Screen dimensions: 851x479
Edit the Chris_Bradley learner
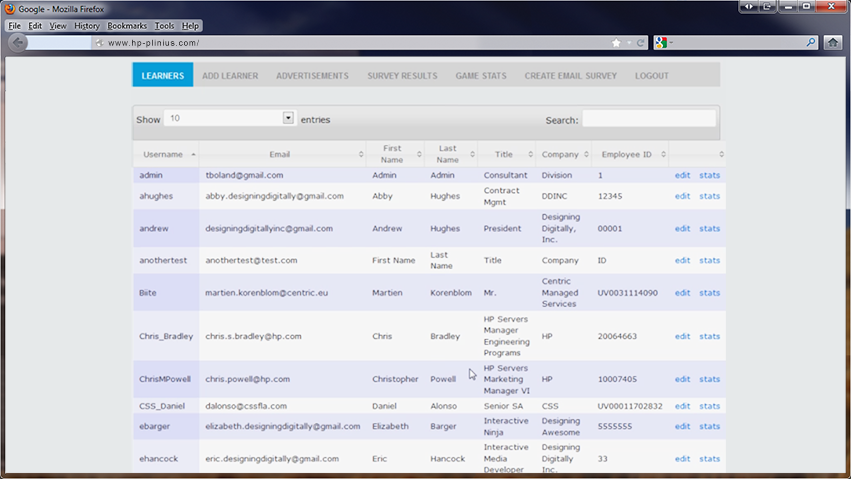[682, 336]
